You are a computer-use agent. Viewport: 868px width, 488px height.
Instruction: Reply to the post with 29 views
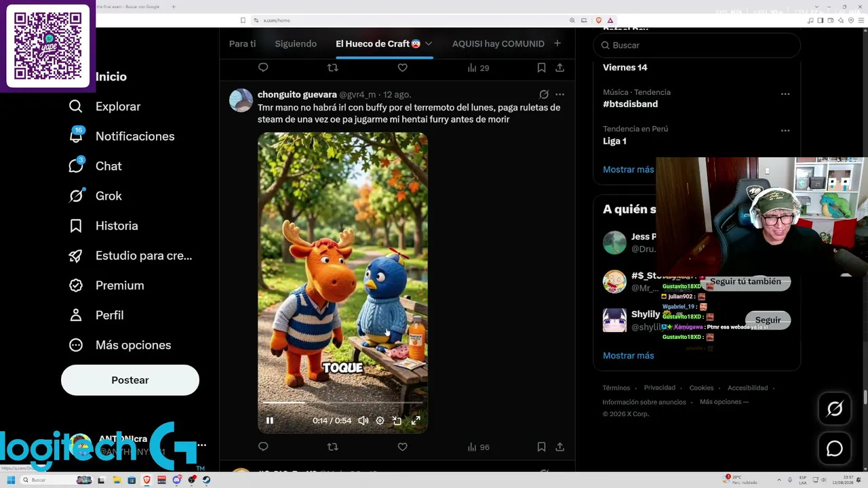tap(263, 68)
